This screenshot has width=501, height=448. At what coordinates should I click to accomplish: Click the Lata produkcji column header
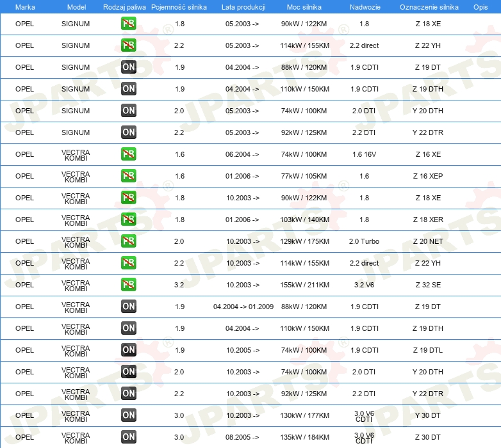(x=243, y=7)
